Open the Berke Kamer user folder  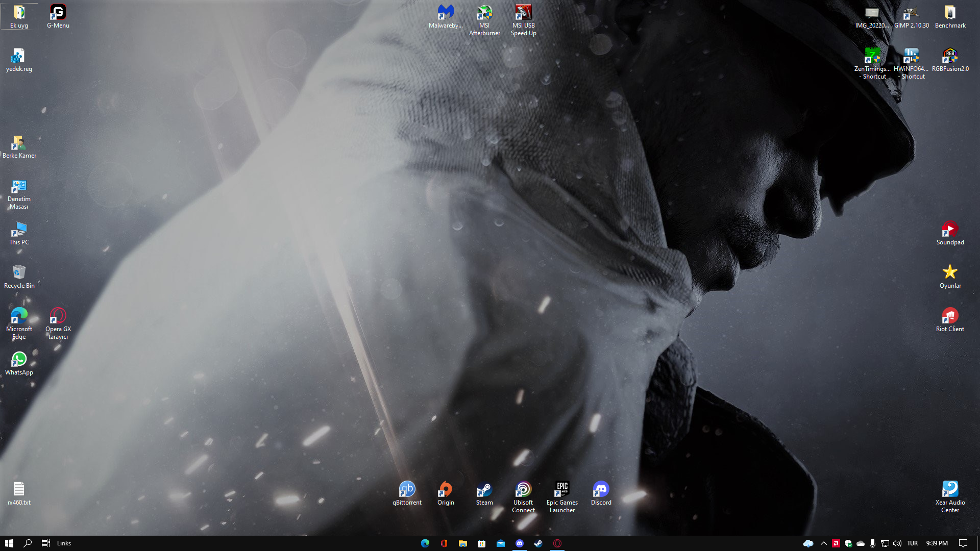click(19, 146)
